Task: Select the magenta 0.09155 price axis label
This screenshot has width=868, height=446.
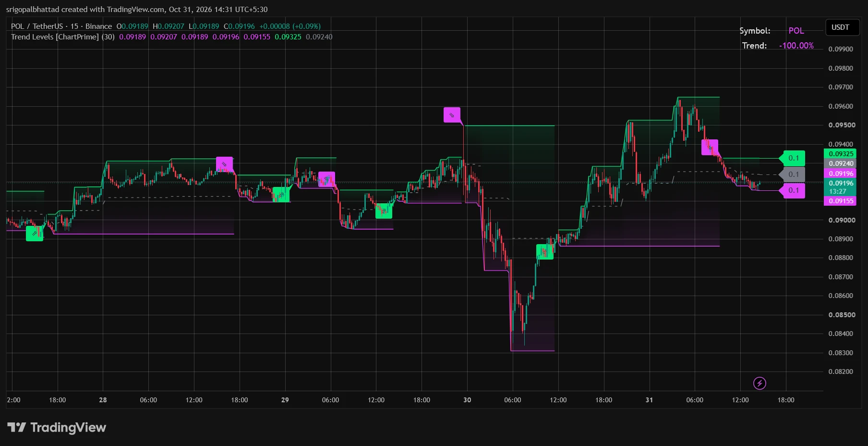Action: 840,201
